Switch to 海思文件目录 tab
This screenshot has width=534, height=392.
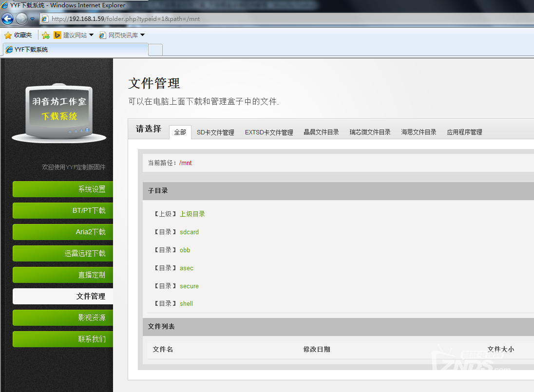[x=419, y=132]
